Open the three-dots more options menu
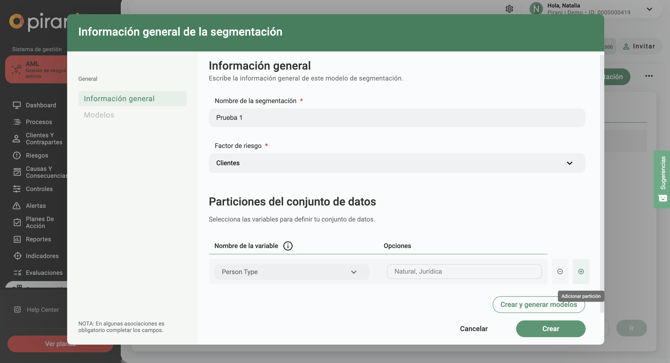This screenshot has height=363, width=670. click(x=649, y=76)
